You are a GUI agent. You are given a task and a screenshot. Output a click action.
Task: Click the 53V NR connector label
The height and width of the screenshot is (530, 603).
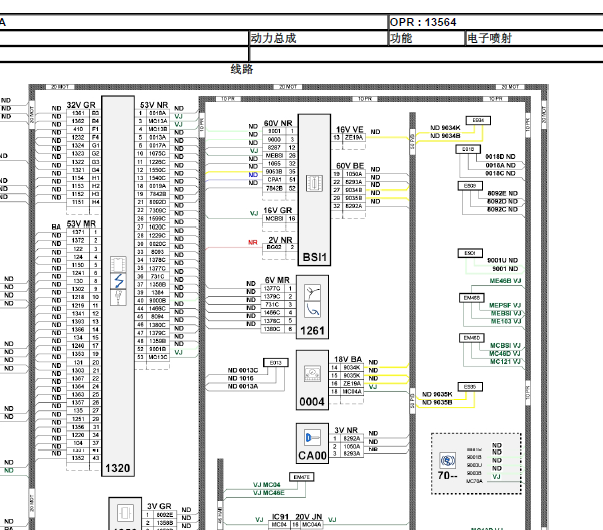[154, 105]
